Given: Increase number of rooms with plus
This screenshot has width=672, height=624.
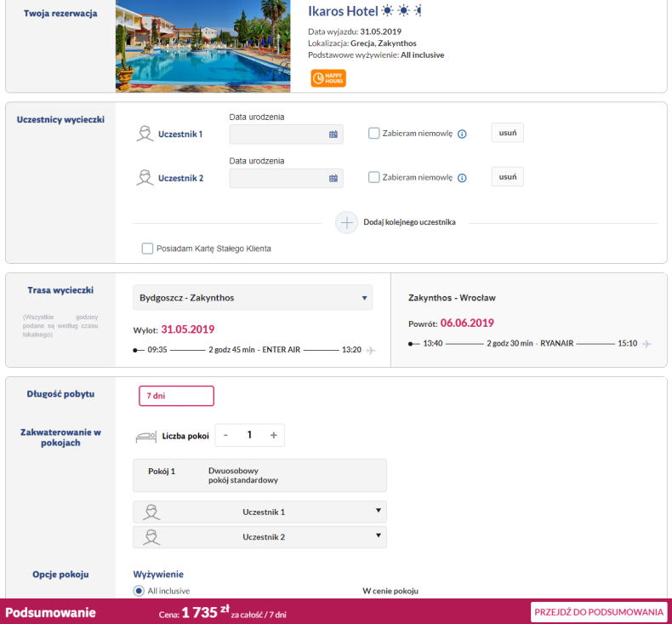Looking at the screenshot, I should tap(273, 435).
